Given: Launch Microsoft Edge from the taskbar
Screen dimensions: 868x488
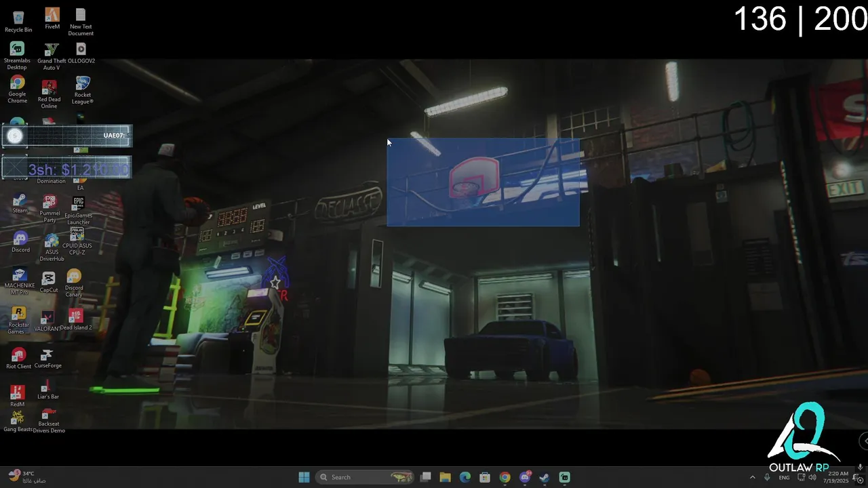Looking at the screenshot, I should click(465, 477).
